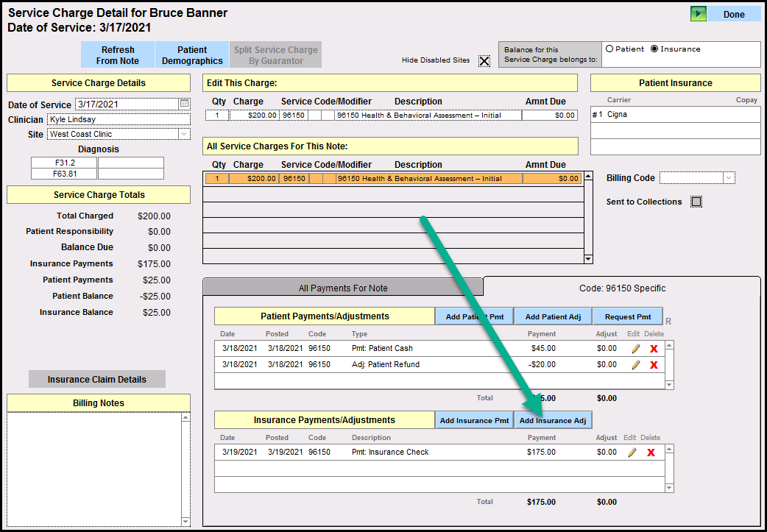Screen dimensions: 767x532
Task: Toggle the Hide Disabled Sites checkbox
Action: [484, 61]
